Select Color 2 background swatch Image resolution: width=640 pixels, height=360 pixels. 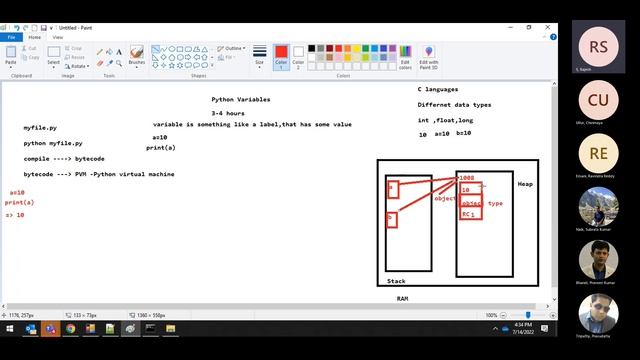(x=298, y=57)
